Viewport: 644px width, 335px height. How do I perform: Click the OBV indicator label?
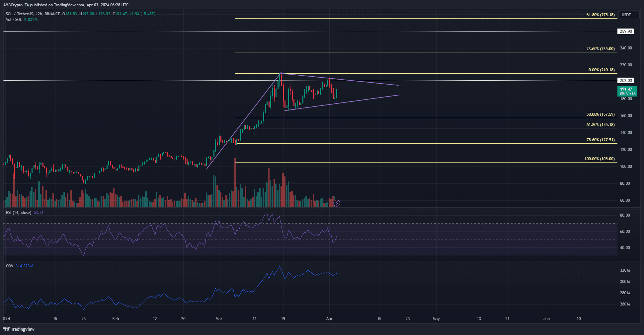click(10, 266)
